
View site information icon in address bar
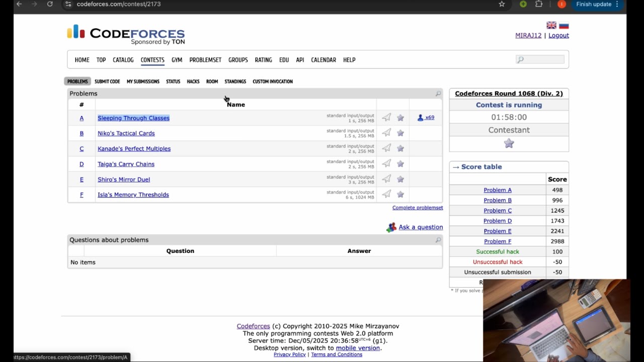(68, 4)
